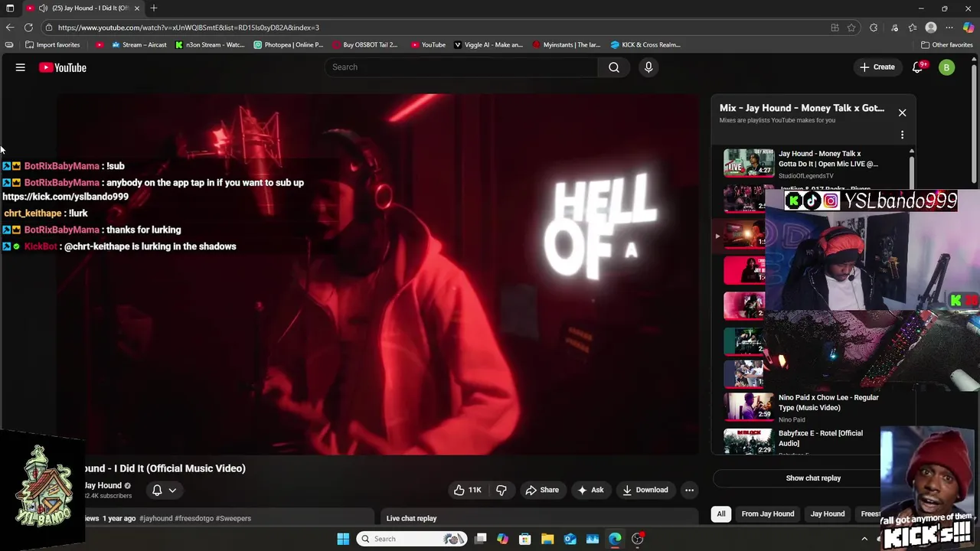Viewport: 980px width, 551px height.
Task: Open YouTube notifications bell
Action: pos(918,67)
